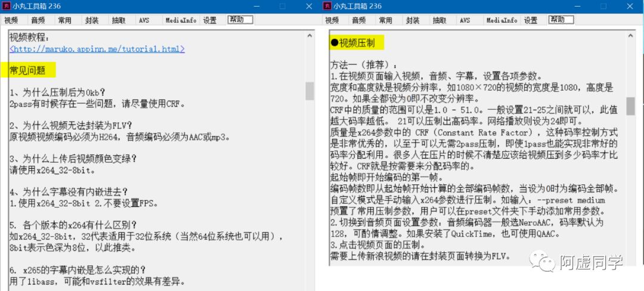Viewport: 644px width, 291px height.
Task: Open MediaInfo tab in the 常见问题 window
Action: click(181, 20)
